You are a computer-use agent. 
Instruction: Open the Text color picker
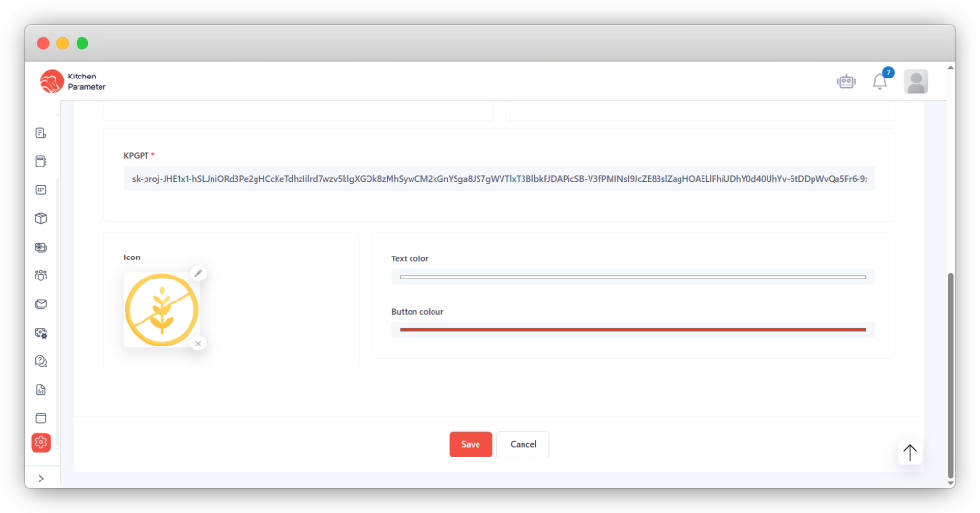(x=633, y=277)
